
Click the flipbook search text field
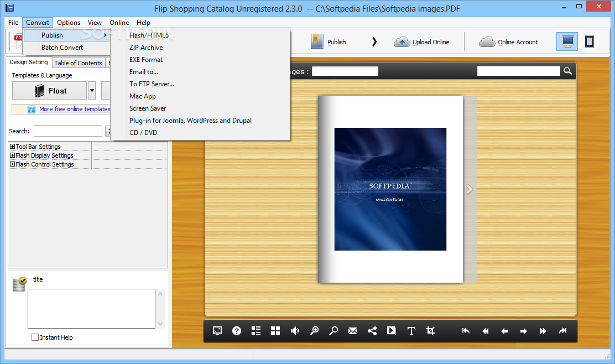click(519, 71)
